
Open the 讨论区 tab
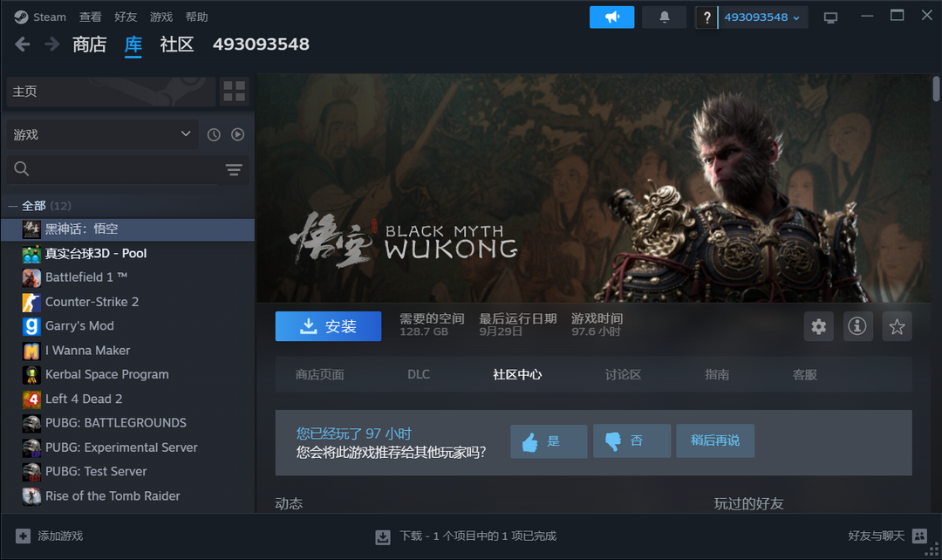pyautogui.click(x=623, y=374)
